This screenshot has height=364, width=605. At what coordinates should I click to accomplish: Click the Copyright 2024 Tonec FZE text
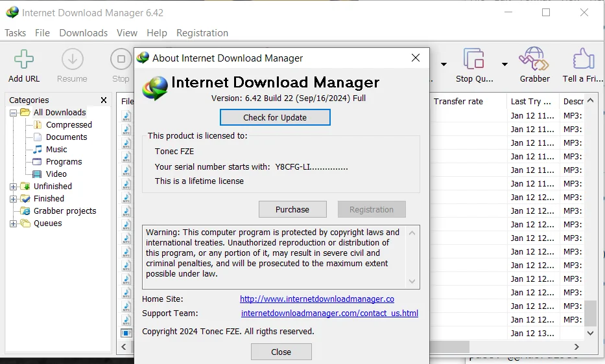coord(228,332)
